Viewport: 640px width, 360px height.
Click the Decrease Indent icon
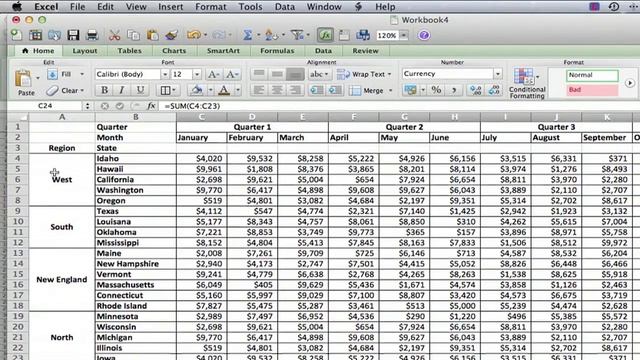[317, 90]
